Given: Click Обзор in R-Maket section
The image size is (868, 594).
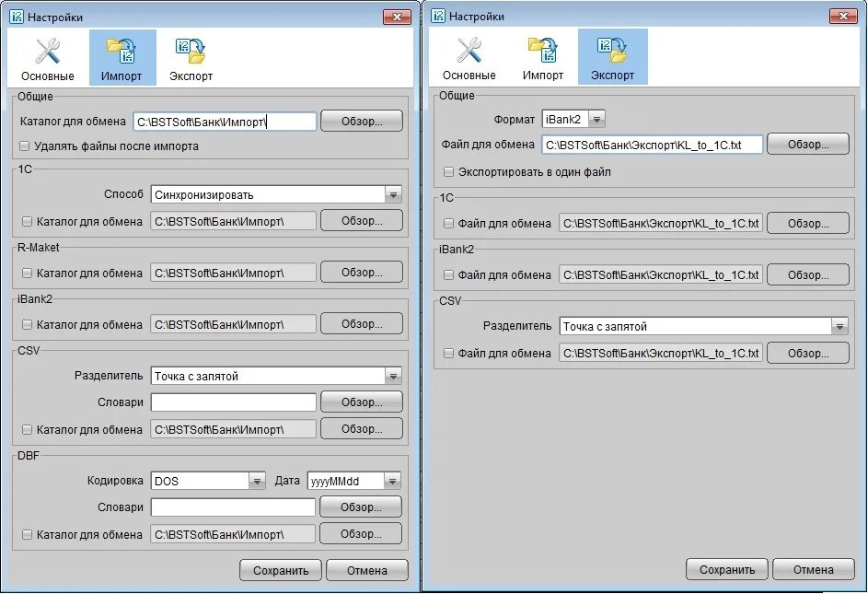Looking at the screenshot, I should (362, 272).
